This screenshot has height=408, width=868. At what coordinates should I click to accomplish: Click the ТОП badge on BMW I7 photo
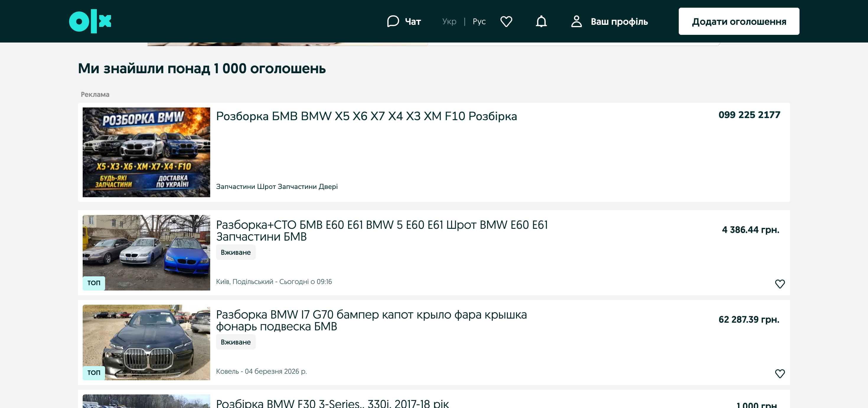[x=94, y=373]
